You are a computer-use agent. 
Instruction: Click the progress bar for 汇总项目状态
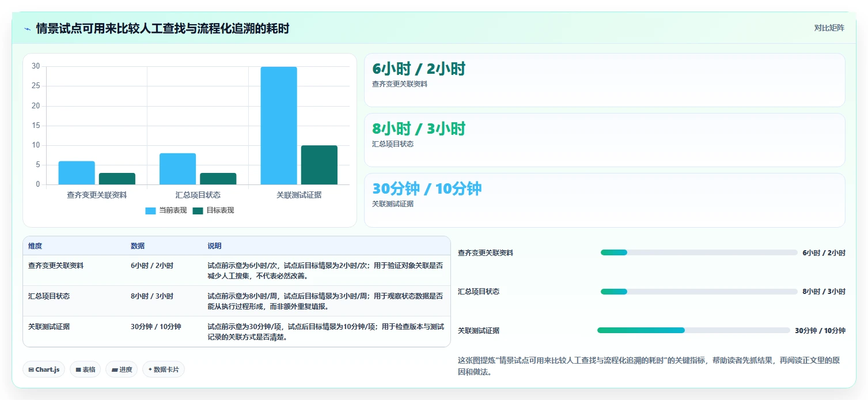[699, 292]
